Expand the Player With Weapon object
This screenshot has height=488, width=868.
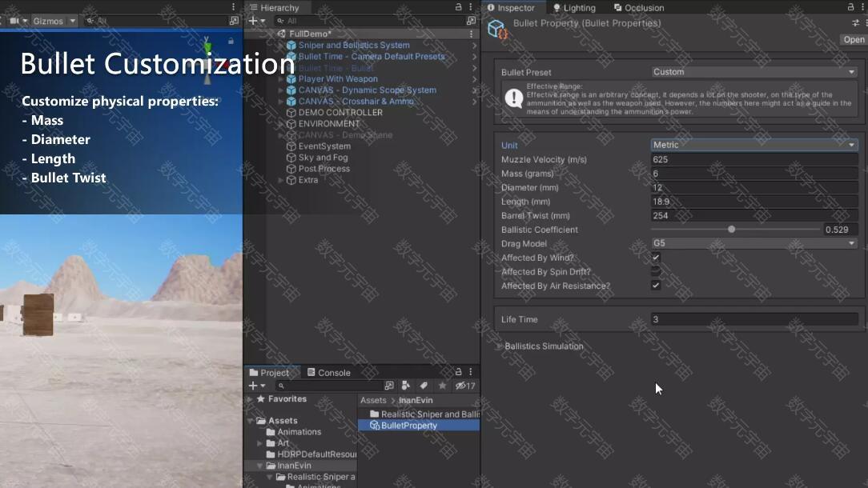coord(281,79)
